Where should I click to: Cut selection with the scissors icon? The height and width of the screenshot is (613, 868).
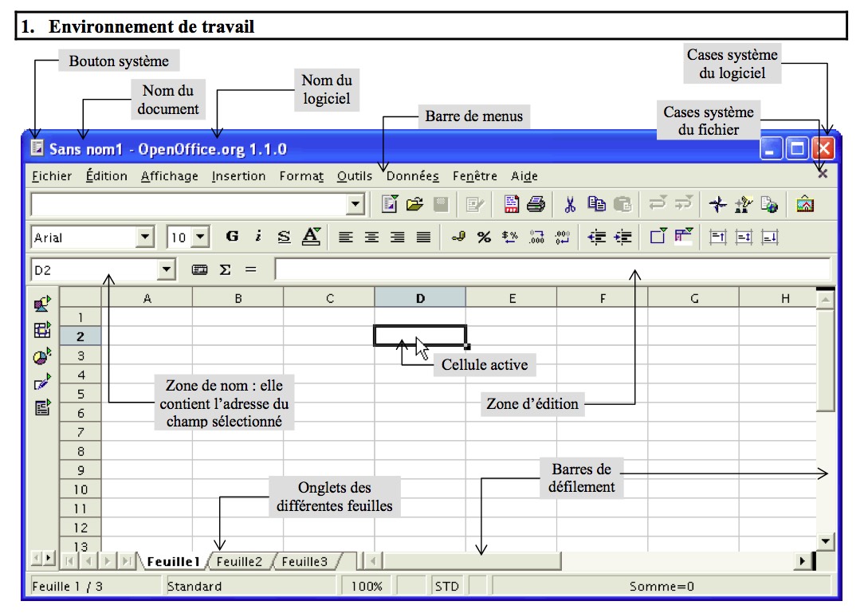click(570, 204)
